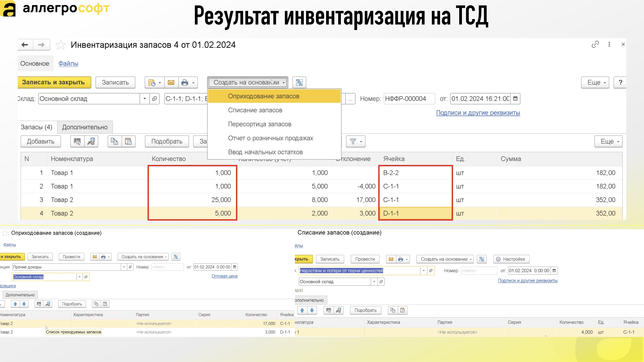Open structure icon in Списание запасов window
644x362 pixels.
tap(482, 259)
